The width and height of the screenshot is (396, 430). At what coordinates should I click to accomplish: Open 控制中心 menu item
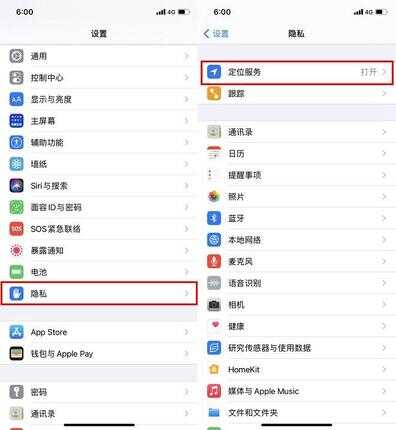[99, 78]
